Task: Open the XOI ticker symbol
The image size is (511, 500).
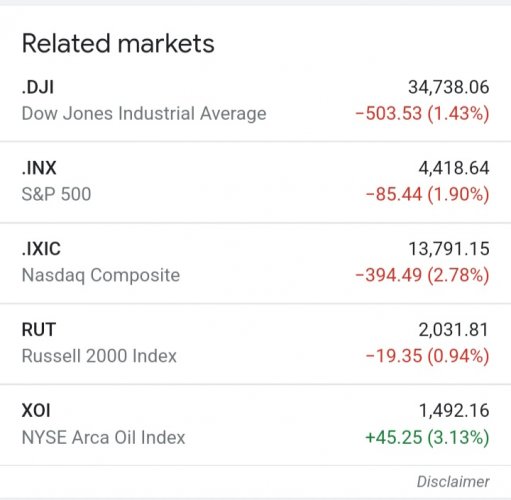Action: click(36, 411)
